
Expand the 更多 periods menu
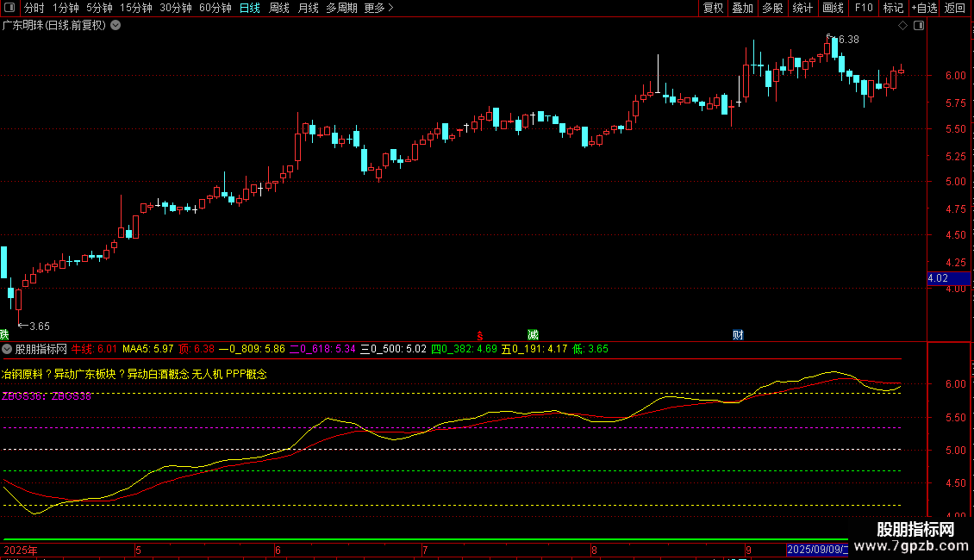[x=378, y=8]
